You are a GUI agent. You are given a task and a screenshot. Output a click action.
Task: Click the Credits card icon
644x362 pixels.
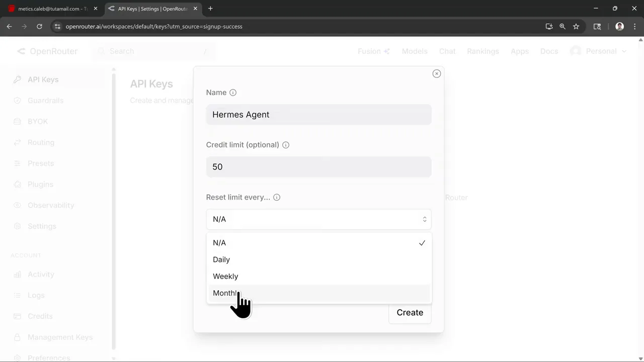[x=18, y=316]
